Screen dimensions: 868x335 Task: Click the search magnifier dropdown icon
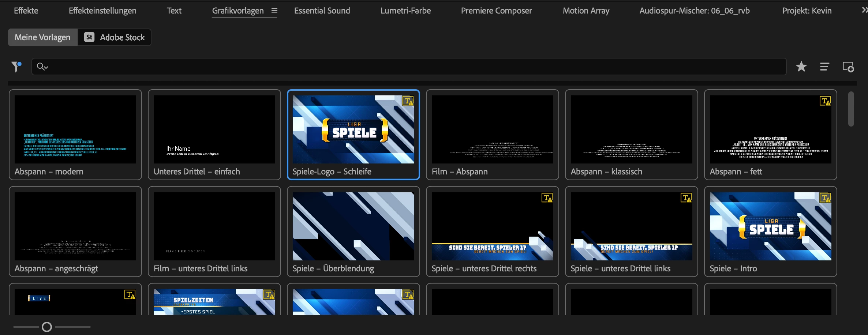click(x=42, y=67)
